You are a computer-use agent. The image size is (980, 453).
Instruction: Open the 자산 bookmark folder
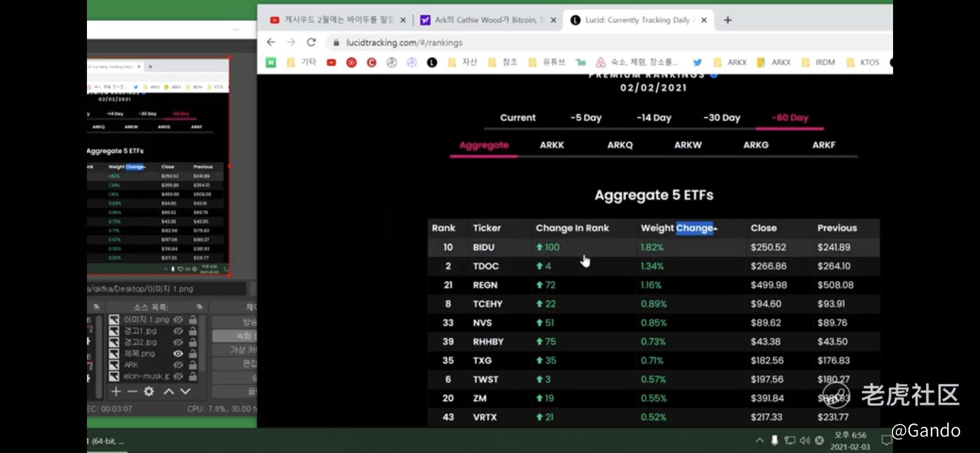[463, 62]
